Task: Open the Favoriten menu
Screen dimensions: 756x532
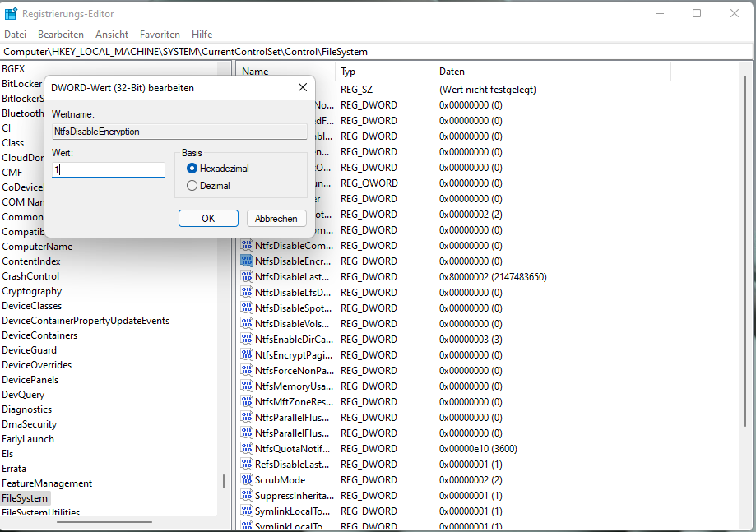Action: pos(160,35)
